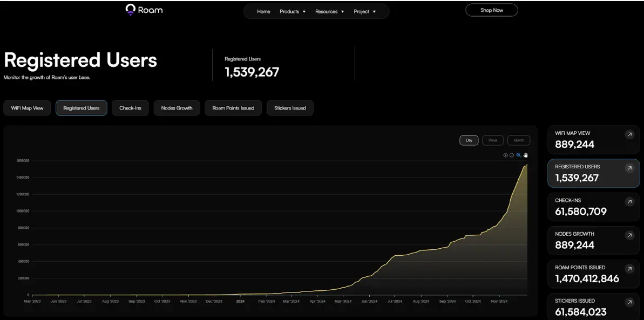Switch chart to Week granularity
Viewport: 644px width, 320px height.
493,140
